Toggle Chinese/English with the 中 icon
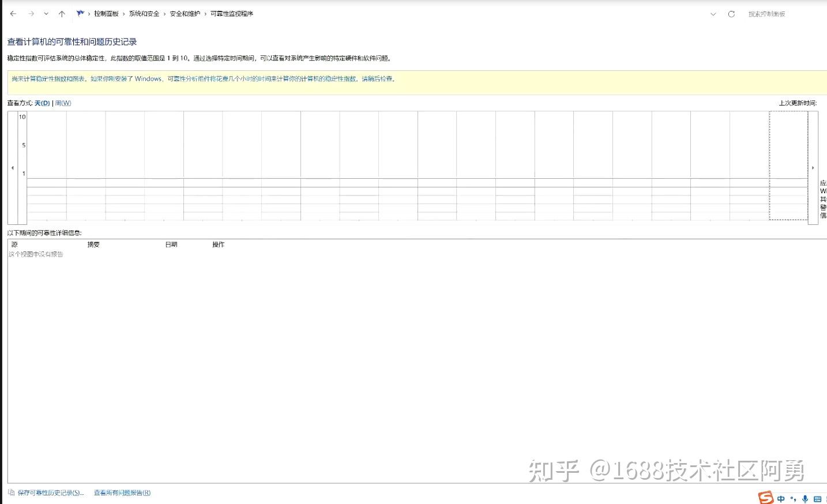This screenshot has height=504, width=827. tap(781, 498)
